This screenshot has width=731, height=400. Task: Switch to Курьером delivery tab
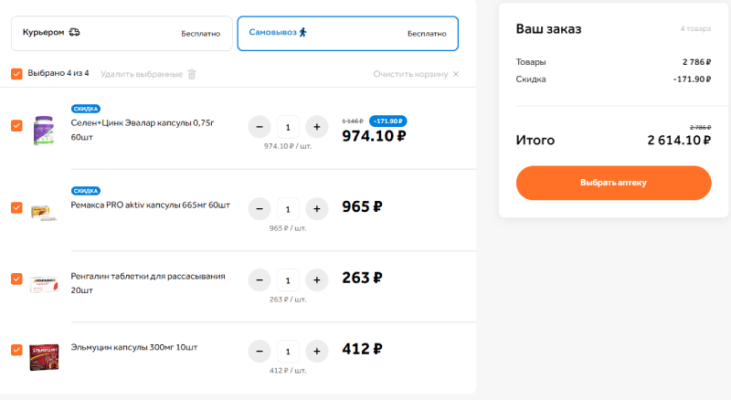click(119, 33)
